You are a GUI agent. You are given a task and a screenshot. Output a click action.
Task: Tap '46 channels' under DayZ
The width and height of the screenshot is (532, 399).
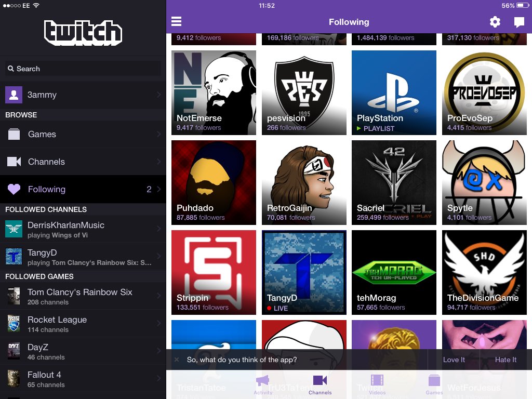(46, 357)
